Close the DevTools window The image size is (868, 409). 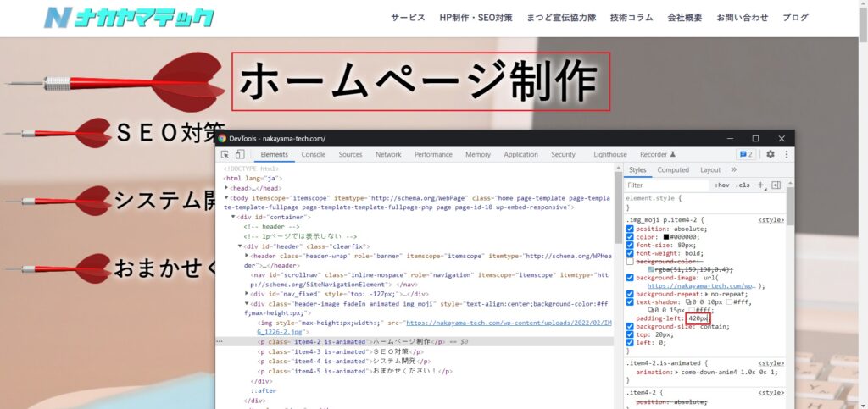point(782,139)
